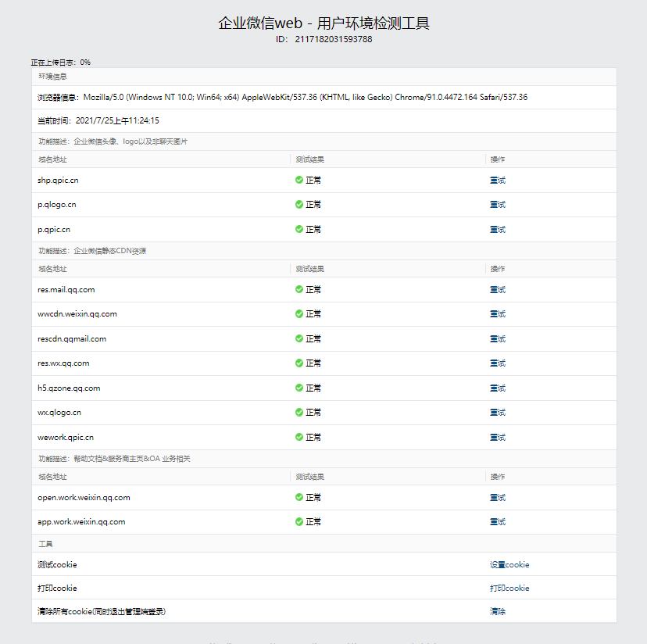Select the res.mail.qq.com domain text
The height and width of the screenshot is (644, 647).
(66, 290)
